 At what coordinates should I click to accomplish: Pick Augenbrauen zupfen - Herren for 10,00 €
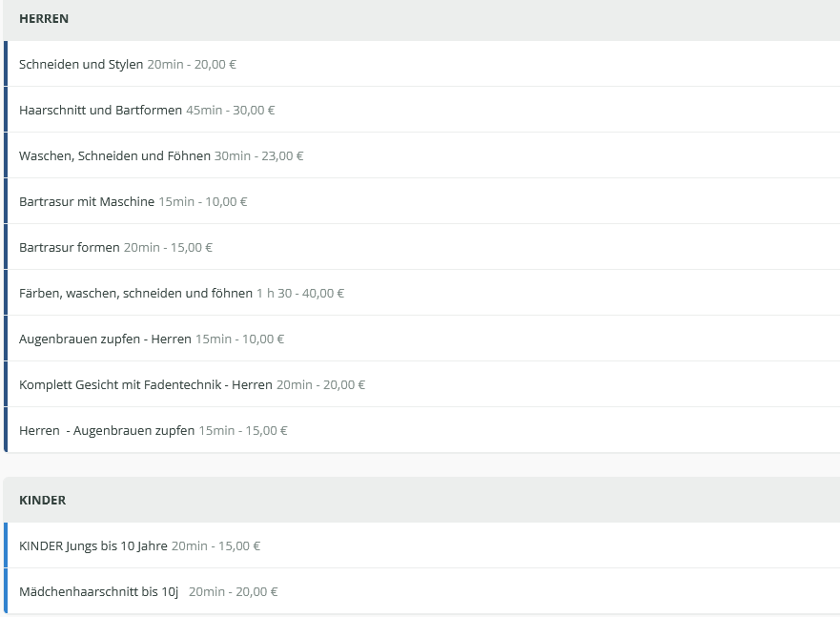tap(105, 339)
